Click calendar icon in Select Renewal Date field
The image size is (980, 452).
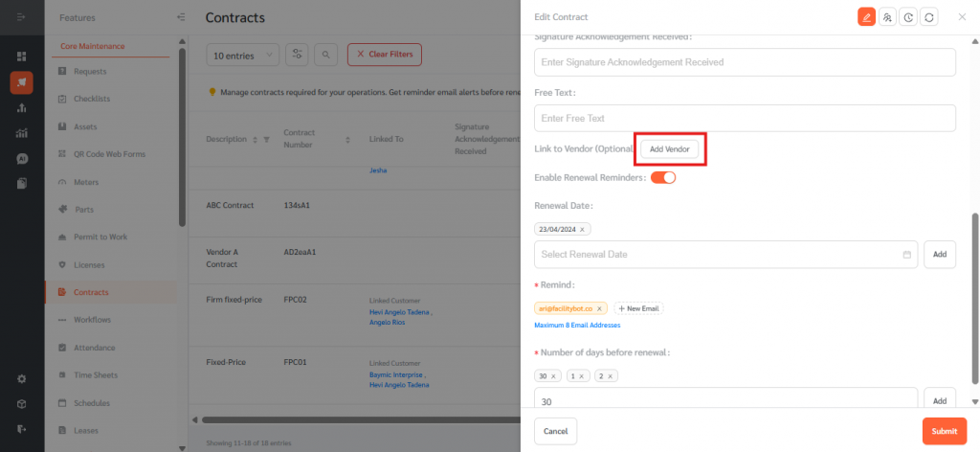point(906,255)
